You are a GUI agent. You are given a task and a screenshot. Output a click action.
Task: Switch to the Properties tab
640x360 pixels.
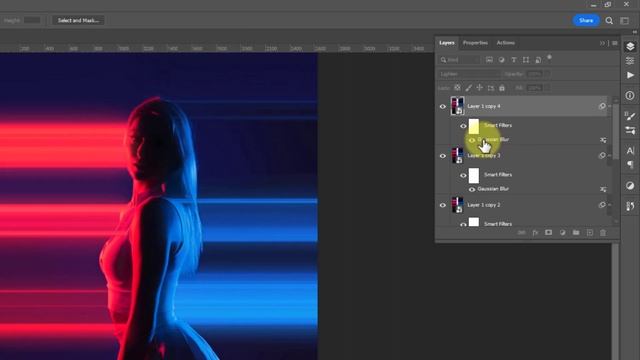475,43
